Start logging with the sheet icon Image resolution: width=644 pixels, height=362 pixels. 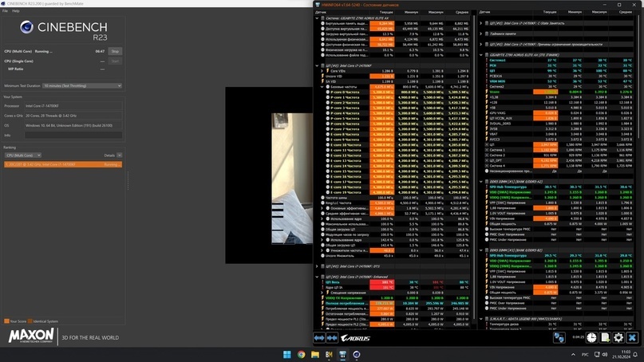(x=605, y=337)
